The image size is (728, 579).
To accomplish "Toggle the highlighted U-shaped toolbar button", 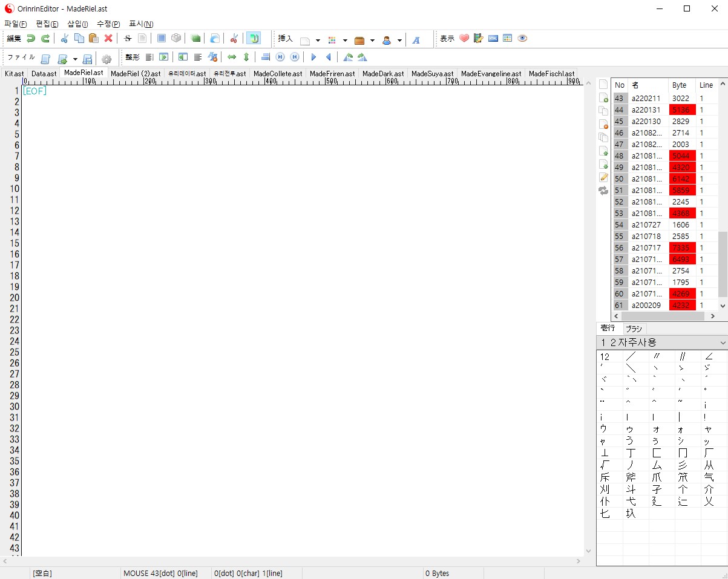I will point(254,38).
